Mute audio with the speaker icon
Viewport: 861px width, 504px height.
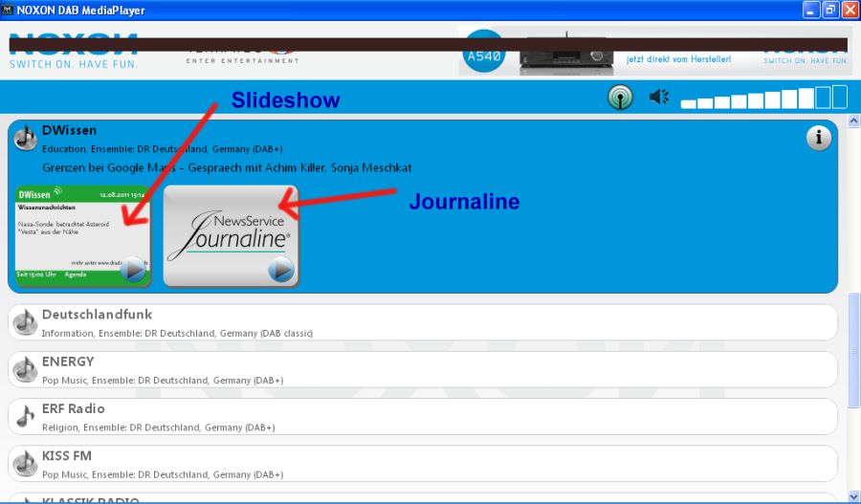[x=659, y=98]
